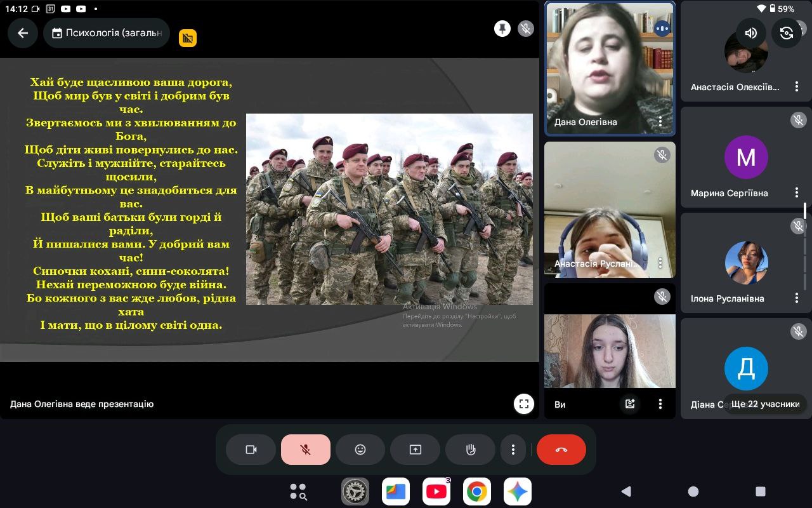Select Діана's blue Д avatar
The width and height of the screenshot is (812, 508).
[746, 368]
